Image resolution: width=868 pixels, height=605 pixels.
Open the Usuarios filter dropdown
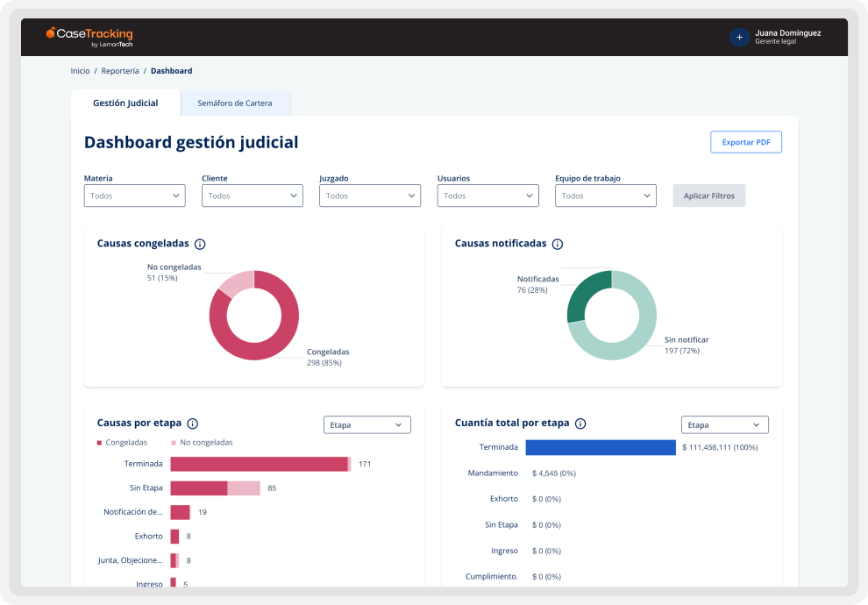tap(487, 195)
